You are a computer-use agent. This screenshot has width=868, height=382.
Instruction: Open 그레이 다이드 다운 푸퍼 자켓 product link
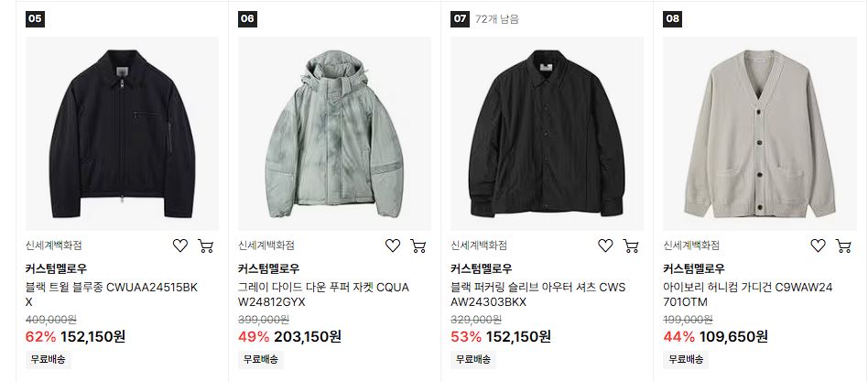324,295
